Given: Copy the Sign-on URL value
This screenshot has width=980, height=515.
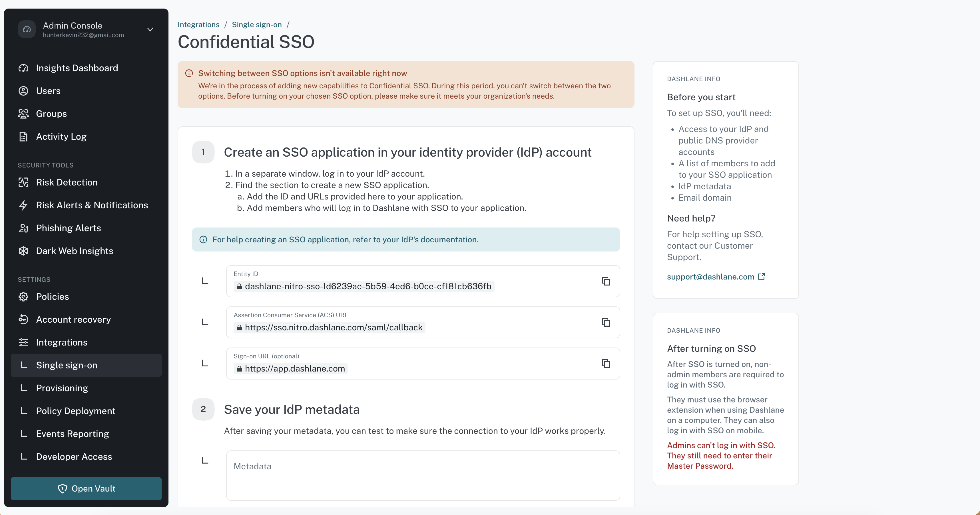Looking at the screenshot, I should (x=606, y=363).
